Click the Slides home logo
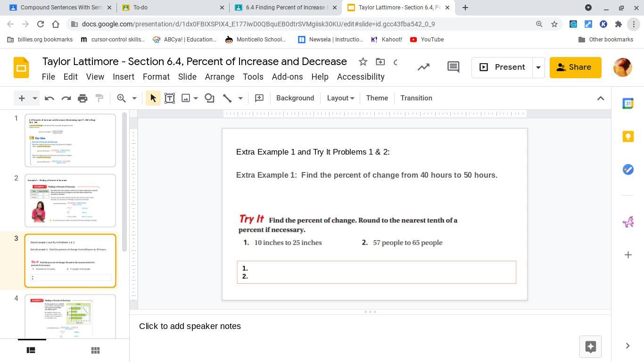This screenshot has width=644, height=362. 21,68
